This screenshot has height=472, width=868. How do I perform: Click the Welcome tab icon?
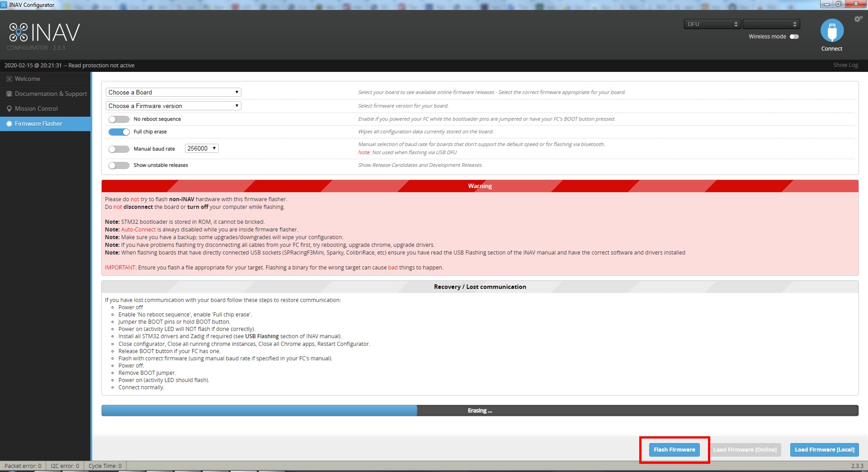(9, 79)
